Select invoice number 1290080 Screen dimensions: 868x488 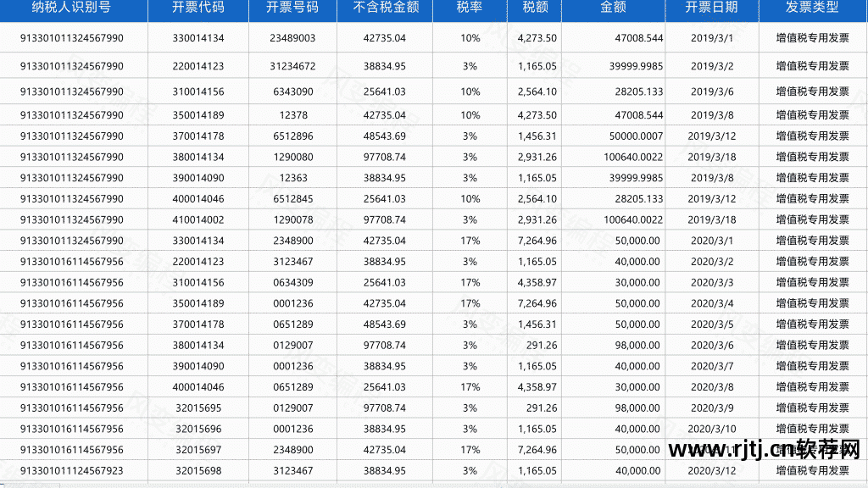click(292, 157)
